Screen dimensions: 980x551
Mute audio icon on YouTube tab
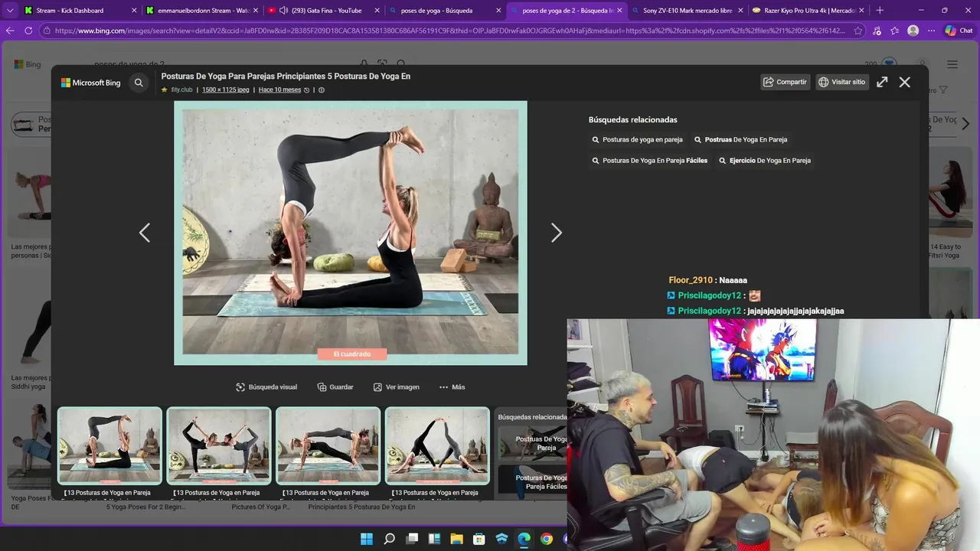(x=283, y=11)
